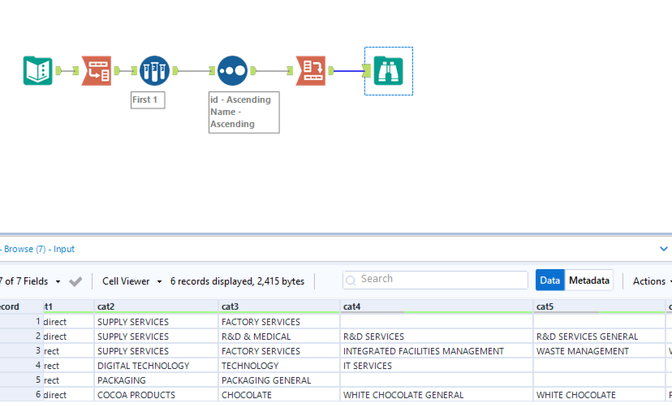672x406 pixels.
Task: Click the cat3 column header
Action: click(x=279, y=307)
